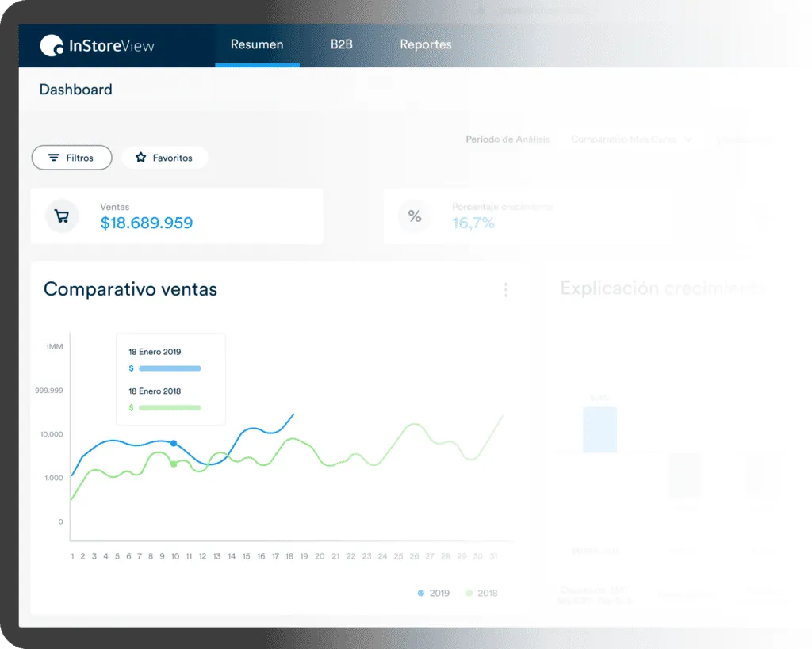Expand the Comparativo Mes dropdown
812x649 pixels.
point(632,139)
